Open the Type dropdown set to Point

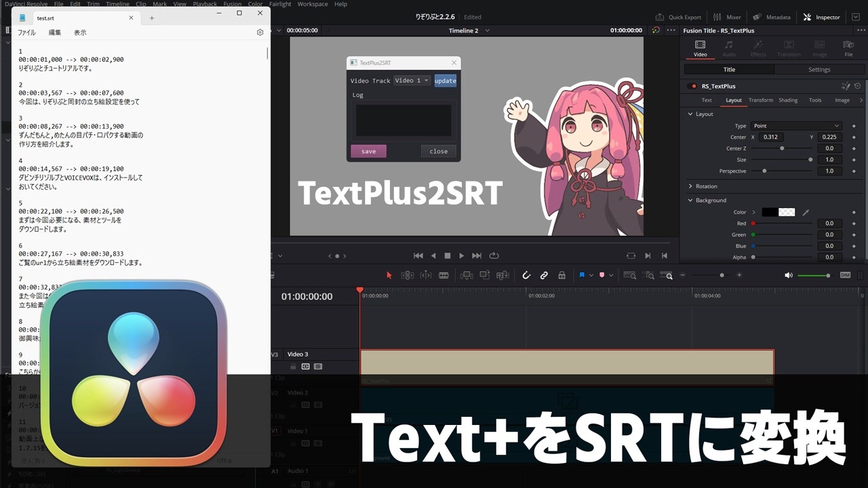795,125
